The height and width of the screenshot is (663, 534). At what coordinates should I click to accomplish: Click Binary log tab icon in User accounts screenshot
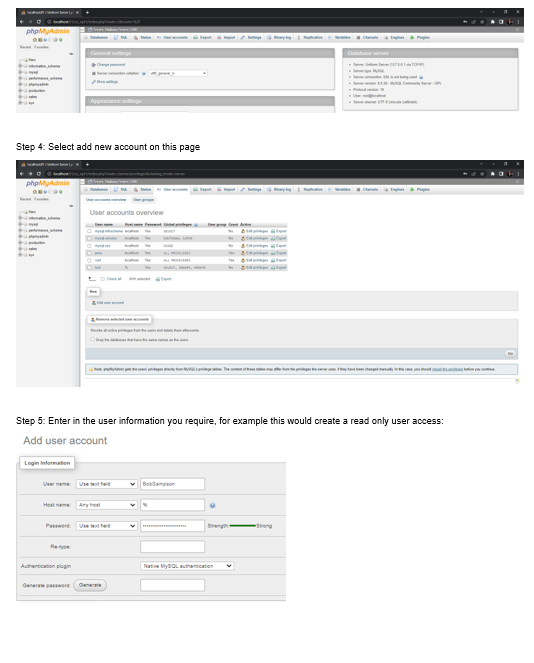pyautogui.click(x=269, y=189)
